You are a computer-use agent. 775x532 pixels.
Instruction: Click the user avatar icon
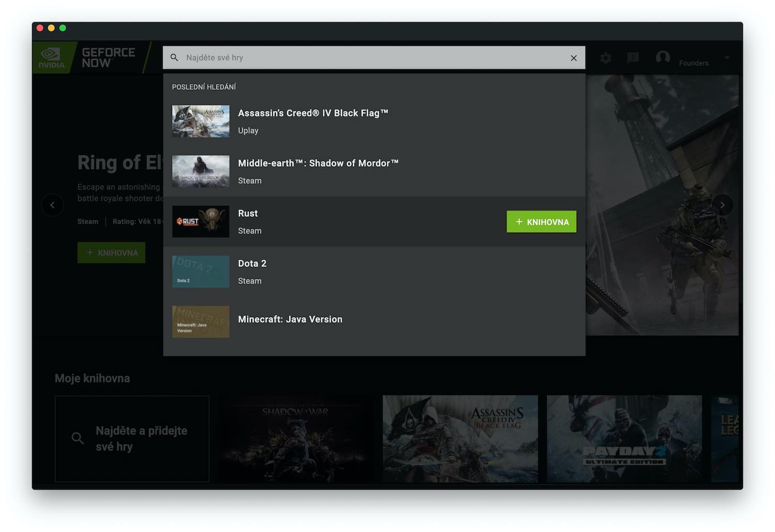[663, 57]
